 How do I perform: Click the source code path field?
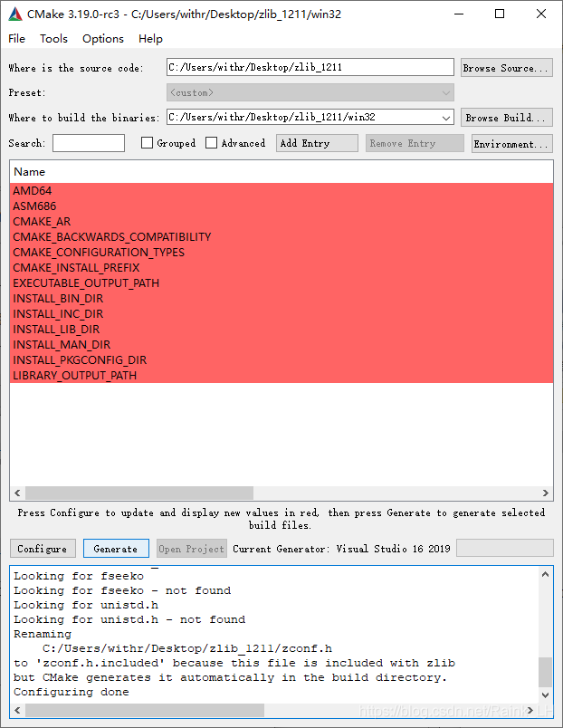310,67
